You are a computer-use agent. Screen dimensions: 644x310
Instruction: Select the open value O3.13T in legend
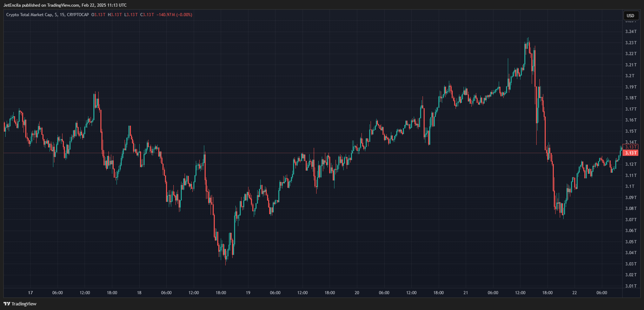98,15
